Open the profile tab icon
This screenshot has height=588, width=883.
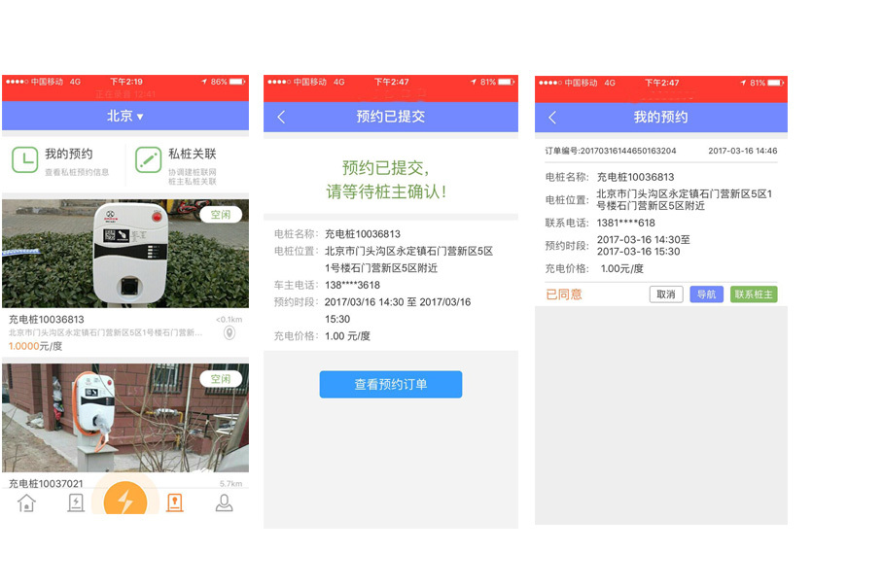coord(224,502)
